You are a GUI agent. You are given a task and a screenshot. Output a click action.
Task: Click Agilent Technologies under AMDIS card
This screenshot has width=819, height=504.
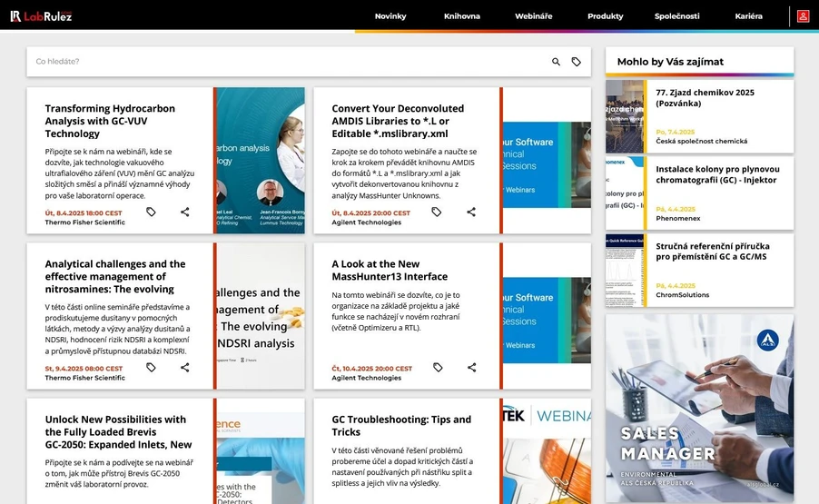coord(366,222)
